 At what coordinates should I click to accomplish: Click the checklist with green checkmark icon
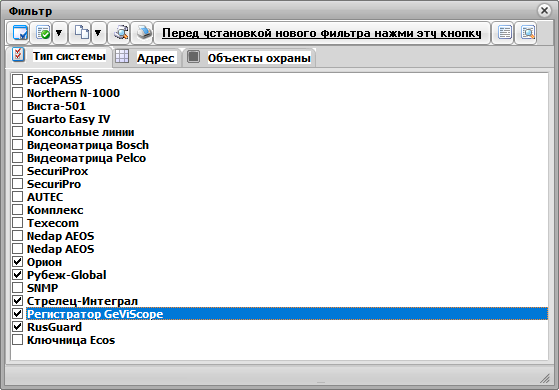(x=43, y=33)
